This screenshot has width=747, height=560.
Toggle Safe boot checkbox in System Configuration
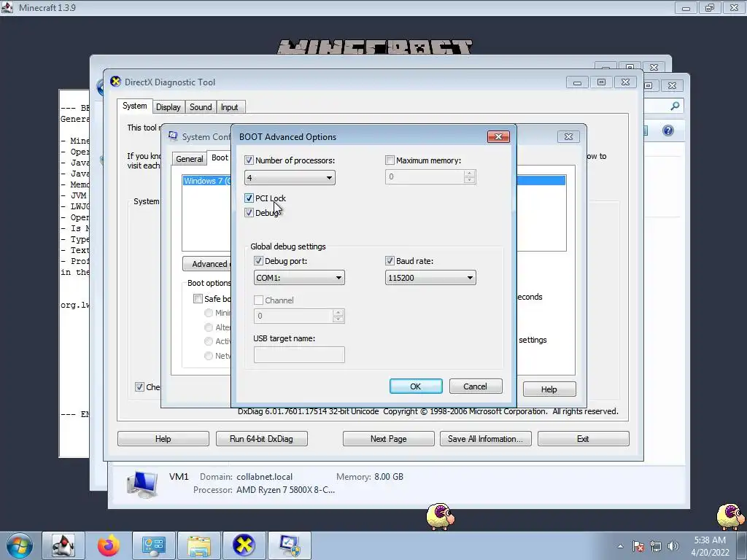[198, 298]
